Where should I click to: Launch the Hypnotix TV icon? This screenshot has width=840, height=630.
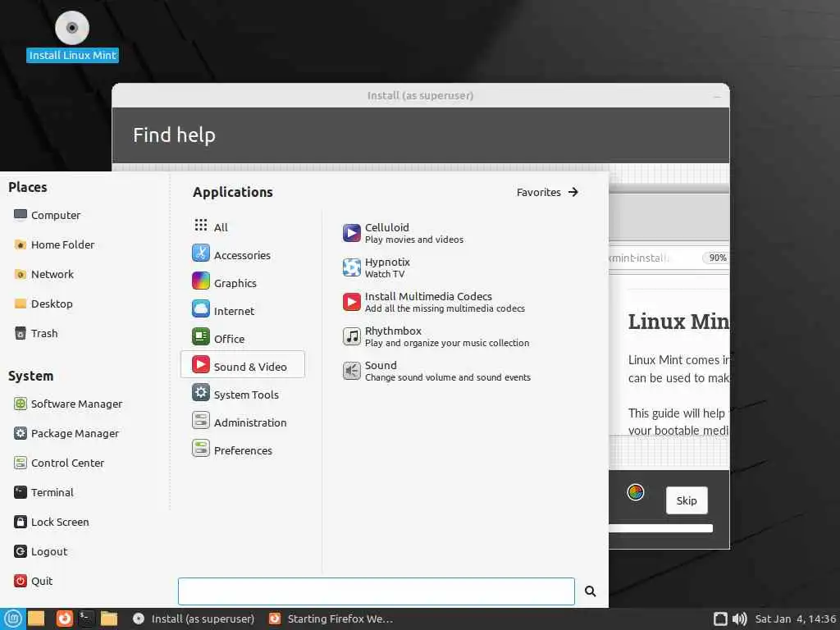[x=351, y=267]
